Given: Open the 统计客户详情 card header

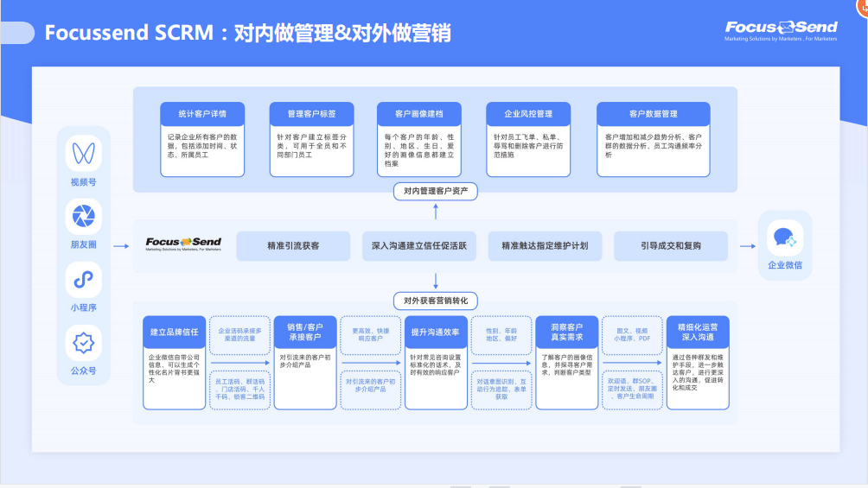Looking at the screenshot, I should tap(202, 114).
